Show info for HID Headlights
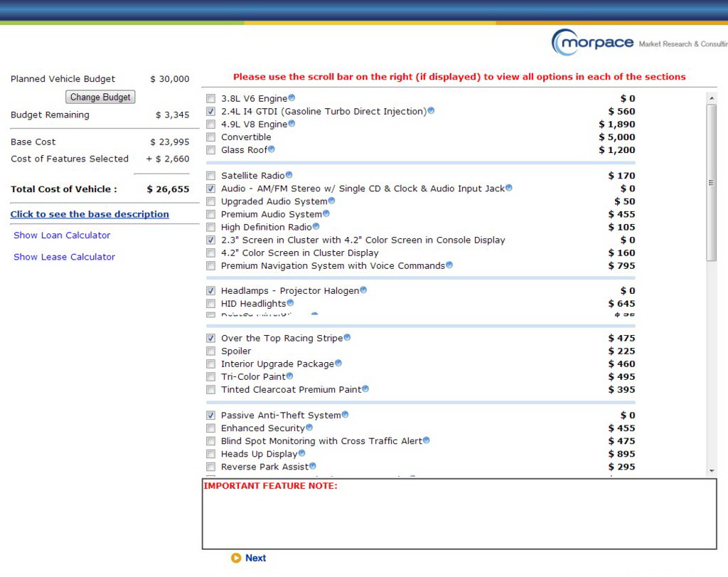 tap(290, 303)
